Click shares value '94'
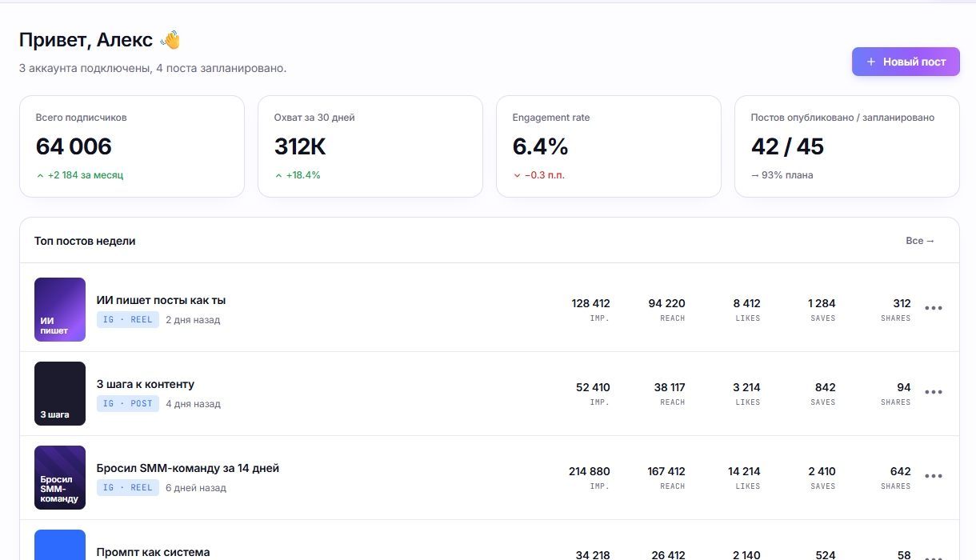 click(x=904, y=387)
